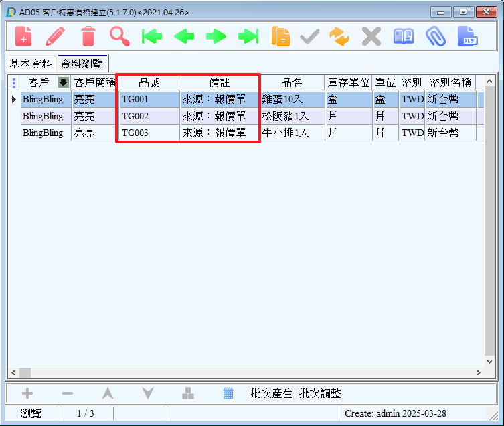The height and width of the screenshot is (426, 504).
Task: Click the 品名 column header
Action: point(292,82)
